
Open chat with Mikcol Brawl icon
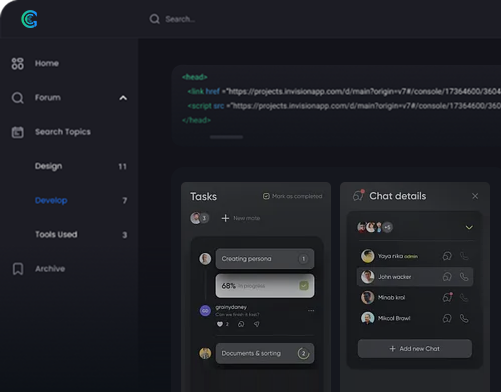tap(447, 318)
